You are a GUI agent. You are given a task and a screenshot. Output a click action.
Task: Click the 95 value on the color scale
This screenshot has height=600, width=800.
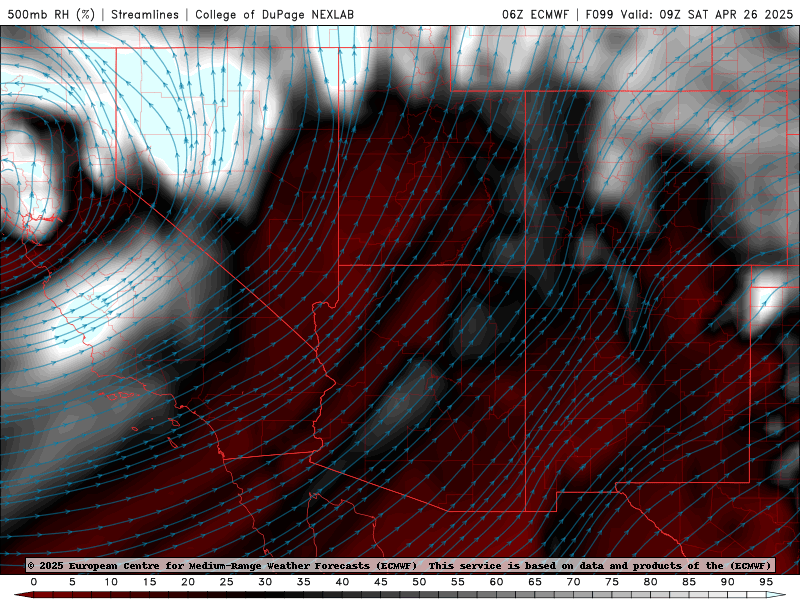(766, 582)
